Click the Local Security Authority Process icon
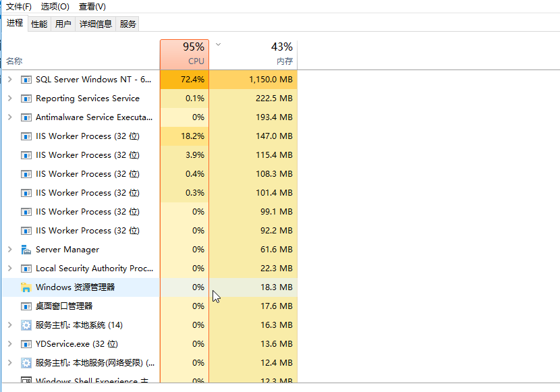 coord(26,269)
